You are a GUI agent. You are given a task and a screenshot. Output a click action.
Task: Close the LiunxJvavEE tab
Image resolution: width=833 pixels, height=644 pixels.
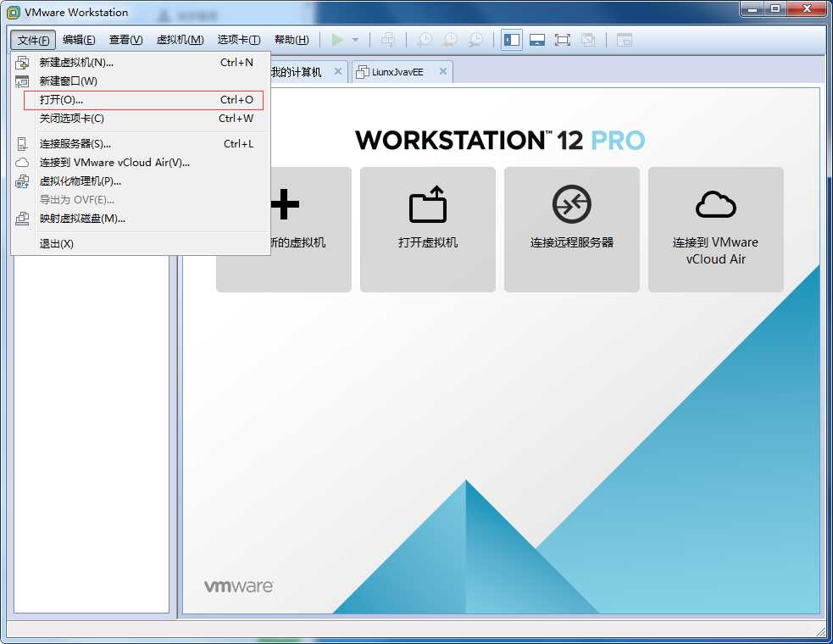[x=443, y=71]
